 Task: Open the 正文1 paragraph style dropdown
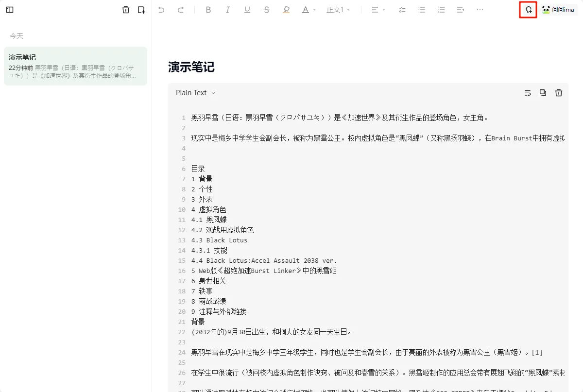tap(338, 10)
